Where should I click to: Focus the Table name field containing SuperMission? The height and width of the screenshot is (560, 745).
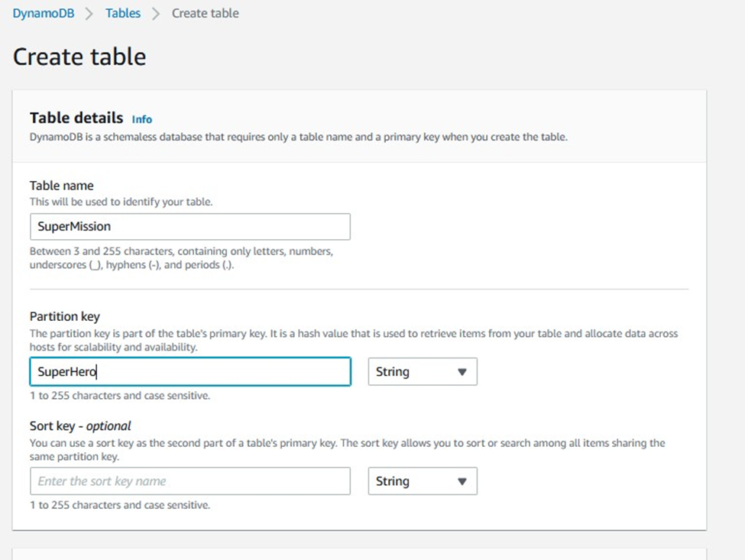[x=190, y=227]
